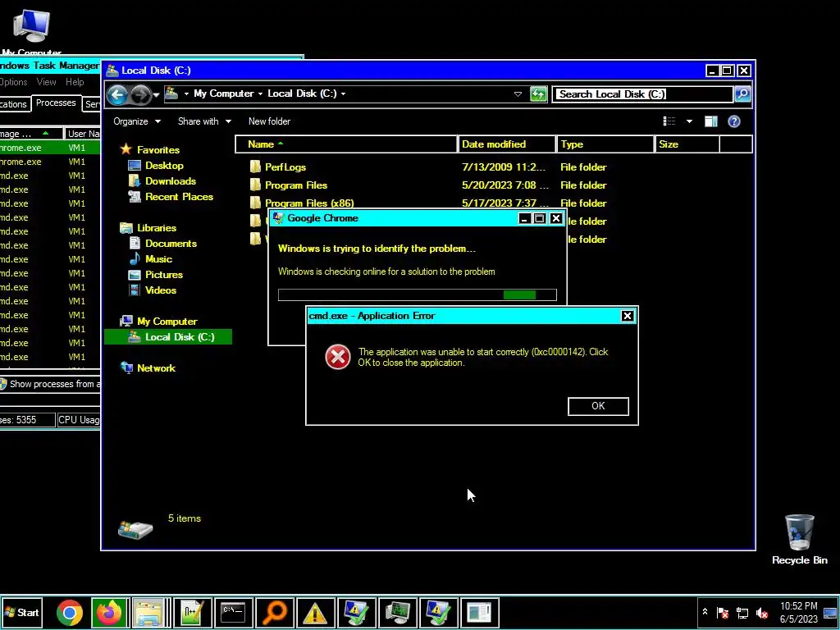The height and width of the screenshot is (630, 840).
Task: Open the Task Manager taskbar icon
Action: click(x=398, y=613)
